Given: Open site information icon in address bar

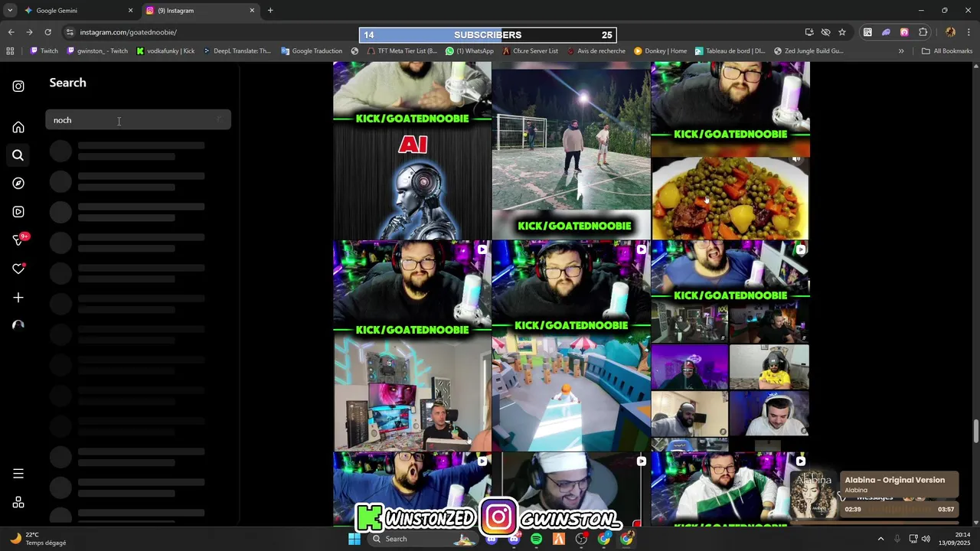Looking at the screenshot, I should pyautogui.click(x=70, y=32).
